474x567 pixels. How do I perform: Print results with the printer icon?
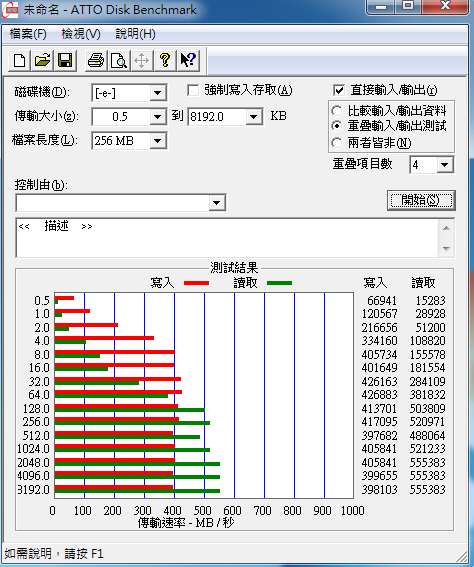coord(96,60)
